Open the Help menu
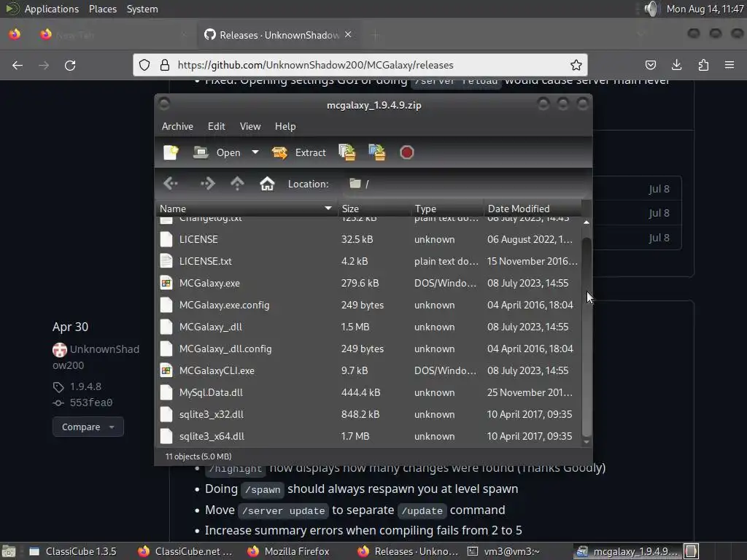 (x=285, y=126)
